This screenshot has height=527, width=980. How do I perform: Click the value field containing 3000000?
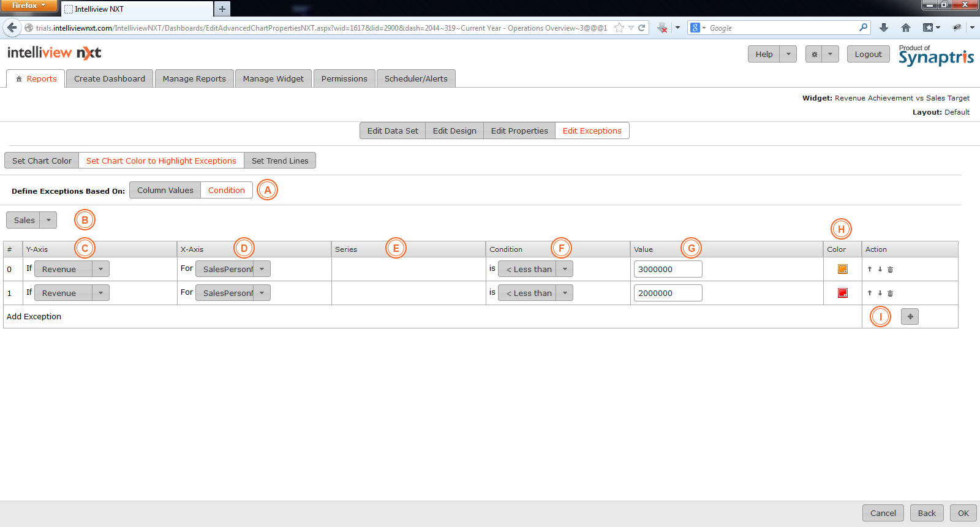point(667,269)
